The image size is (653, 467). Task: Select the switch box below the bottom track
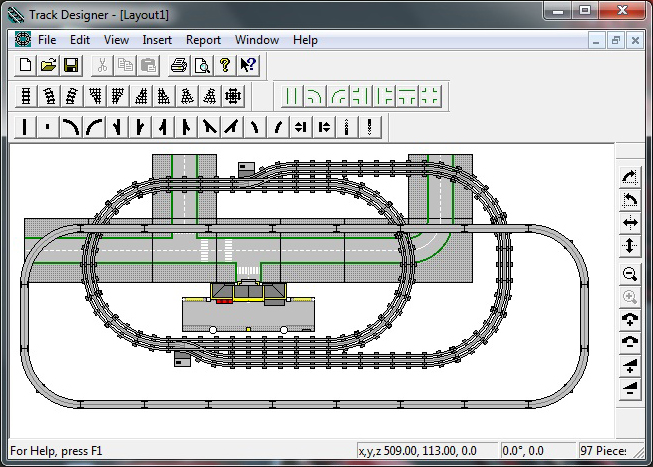[182, 359]
